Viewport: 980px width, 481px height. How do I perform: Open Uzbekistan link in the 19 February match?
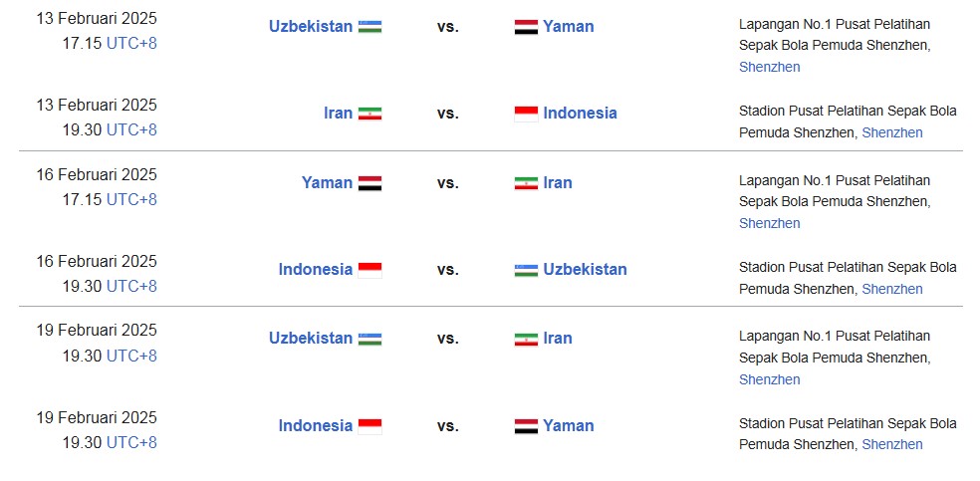311,338
